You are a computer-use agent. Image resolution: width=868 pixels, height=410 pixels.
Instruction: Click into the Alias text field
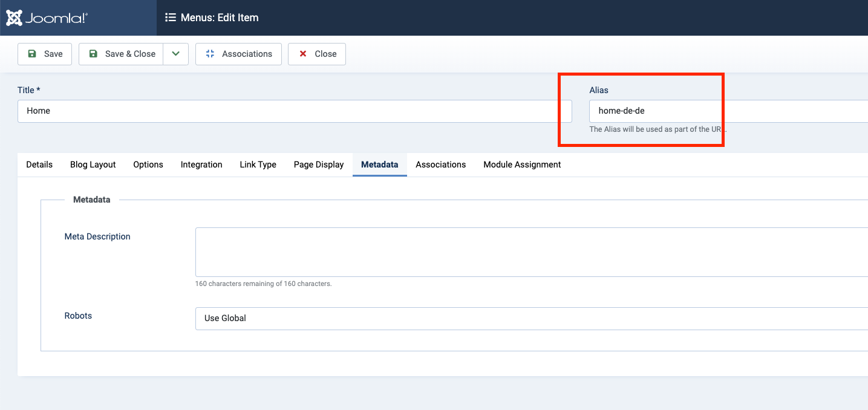click(x=726, y=111)
